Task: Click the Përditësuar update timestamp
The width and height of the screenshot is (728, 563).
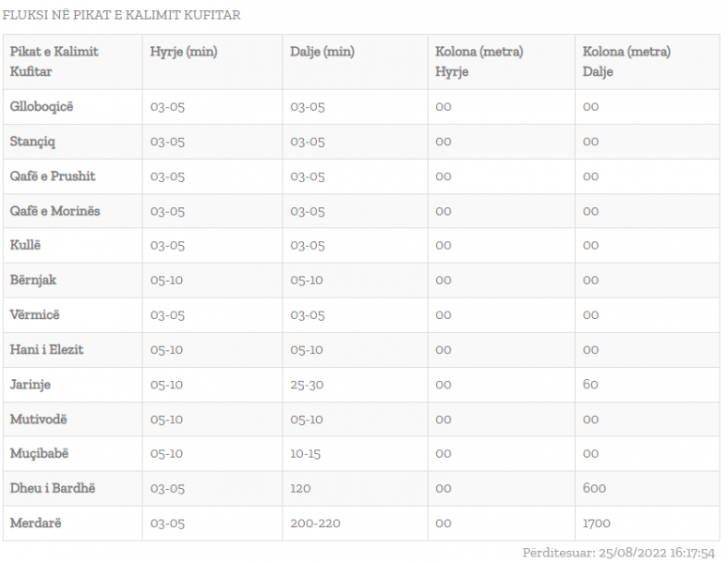Action: tap(619, 553)
